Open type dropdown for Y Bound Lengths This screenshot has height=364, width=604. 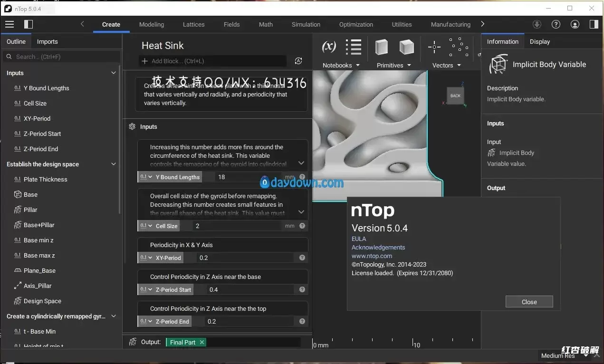point(146,177)
